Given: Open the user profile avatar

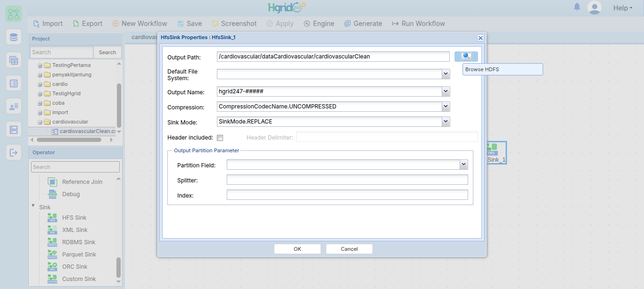Looking at the screenshot, I should click(x=595, y=8).
